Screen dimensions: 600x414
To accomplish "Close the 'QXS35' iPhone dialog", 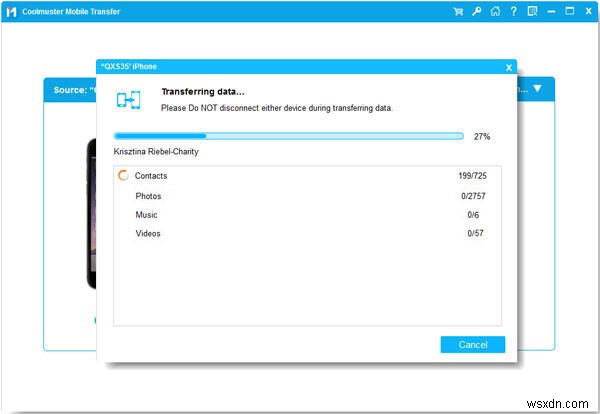I will pyautogui.click(x=509, y=68).
